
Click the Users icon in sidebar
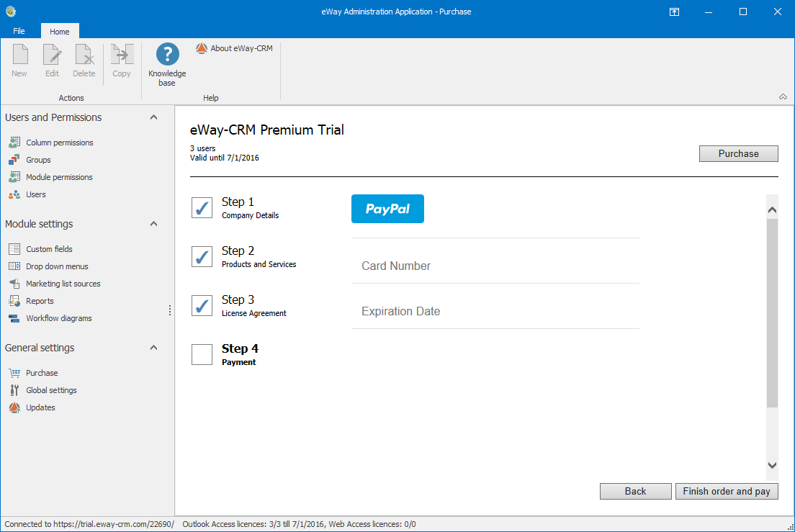tap(14, 194)
